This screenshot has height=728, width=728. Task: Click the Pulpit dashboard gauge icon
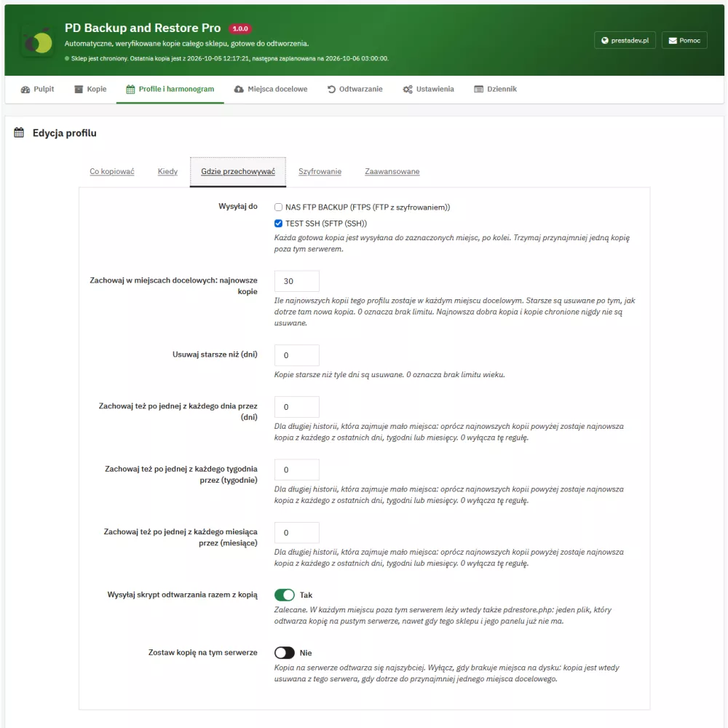(x=25, y=89)
